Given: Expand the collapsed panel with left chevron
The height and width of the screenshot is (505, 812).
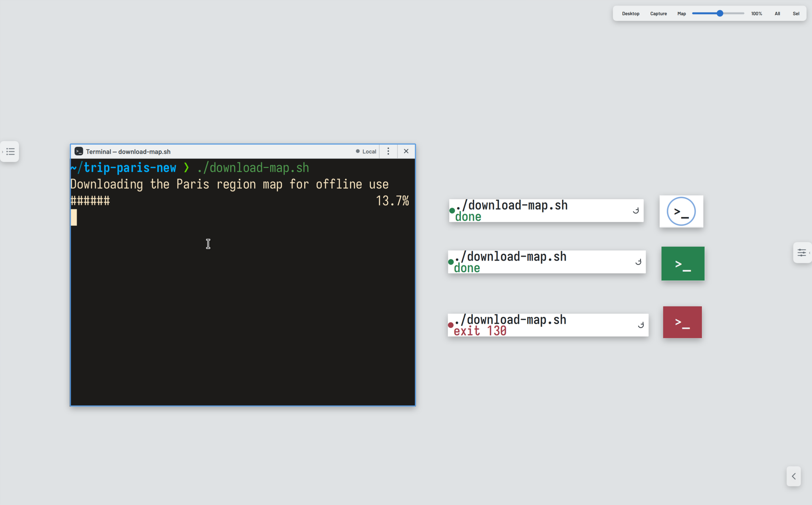Looking at the screenshot, I should 794,476.
